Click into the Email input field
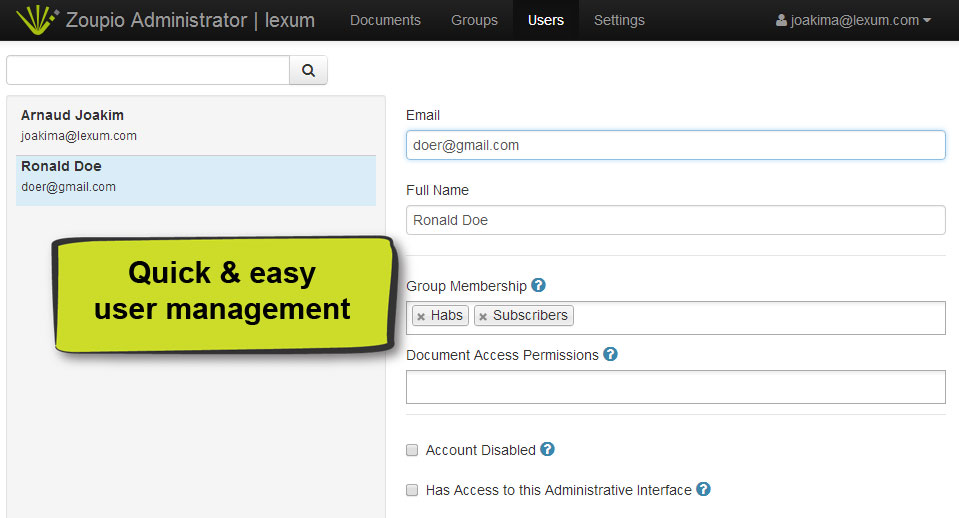959x518 pixels. [675, 145]
